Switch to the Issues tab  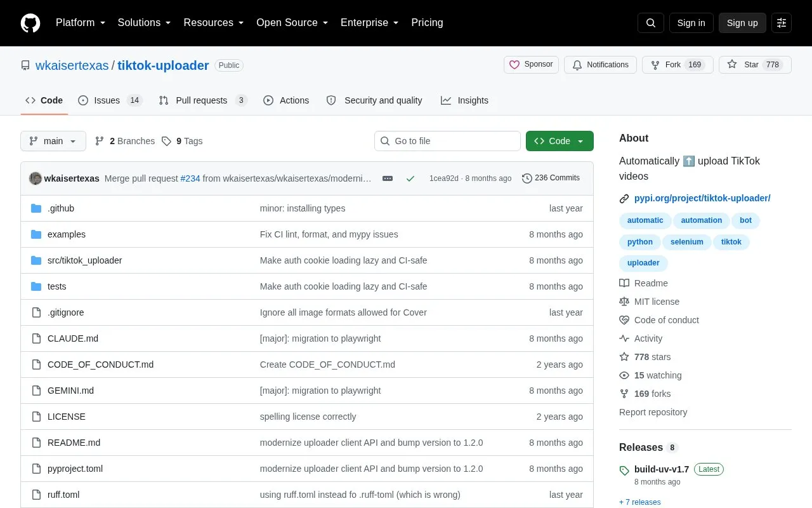click(x=110, y=100)
